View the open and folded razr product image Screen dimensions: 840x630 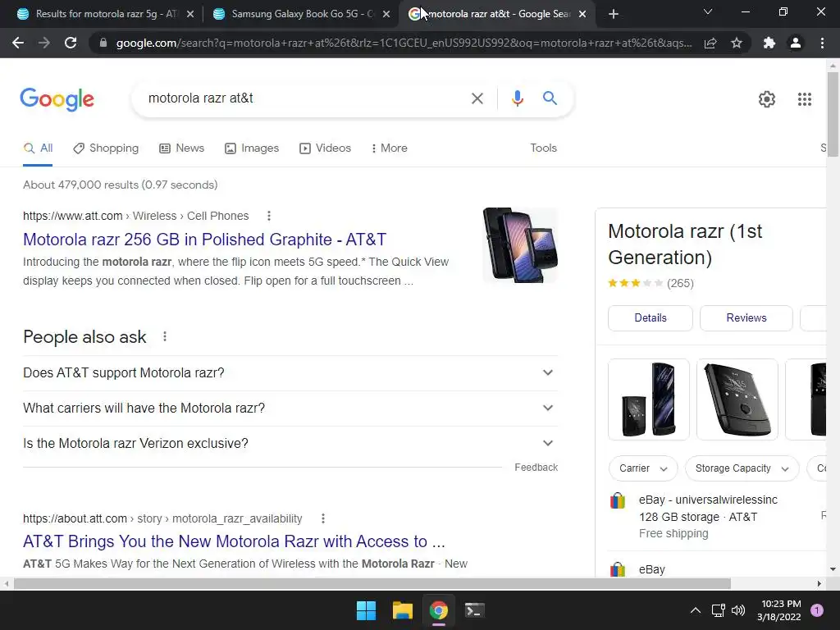click(x=649, y=399)
